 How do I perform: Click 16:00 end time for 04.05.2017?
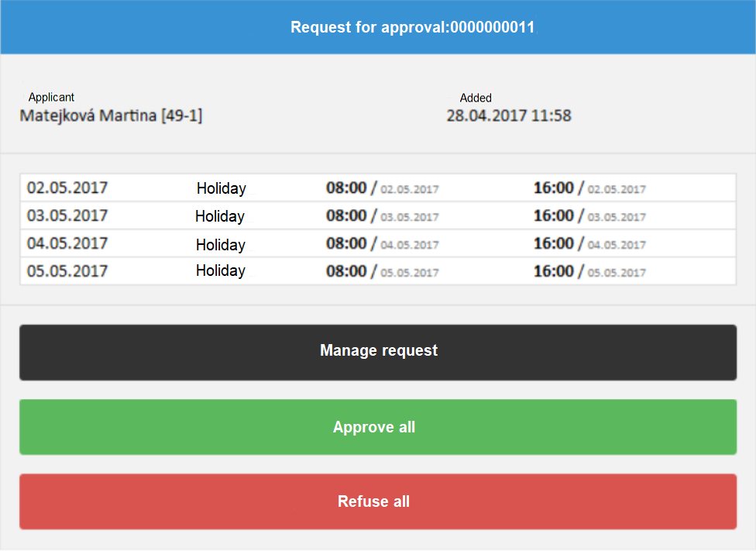click(554, 243)
